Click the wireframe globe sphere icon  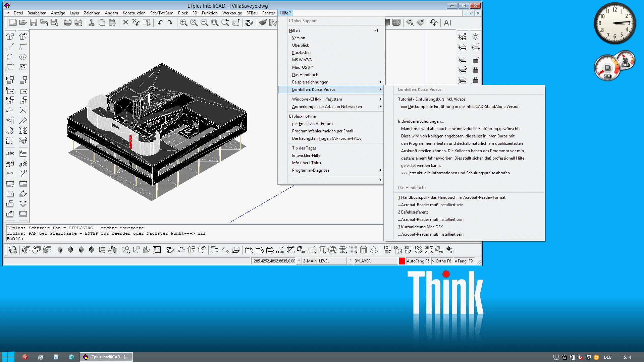tap(332, 250)
